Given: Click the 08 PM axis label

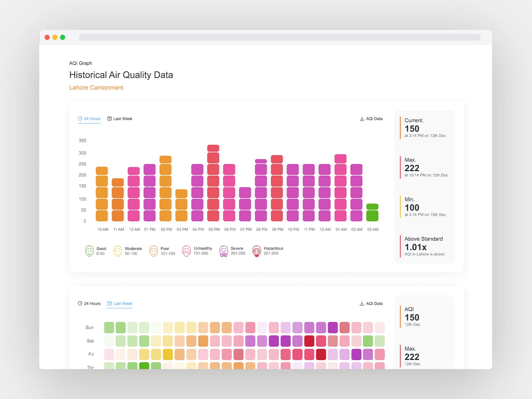Looking at the screenshot, I should pyautogui.click(x=262, y=229).
